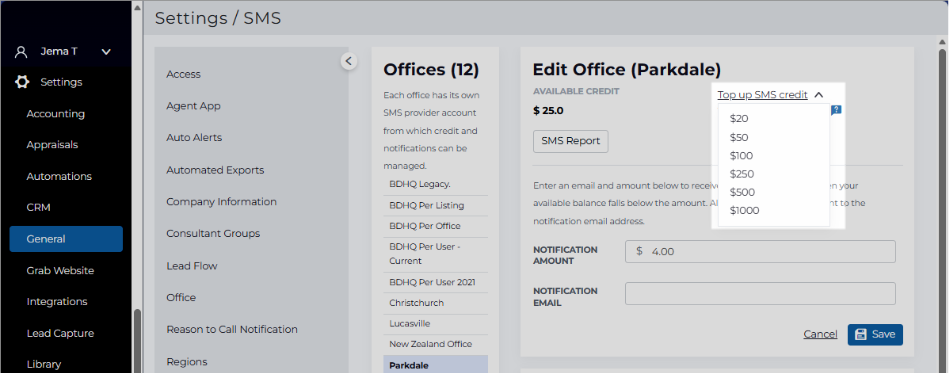The image size is (949, 373).
Task: Click the blue help icon near credit dropdown
Action: (x=836, y=110)
